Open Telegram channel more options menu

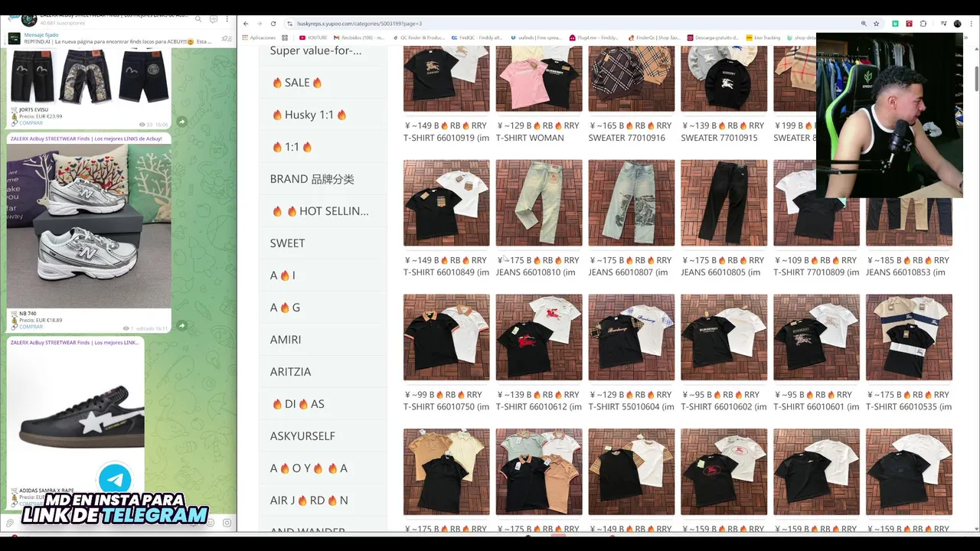[x=227, y=19]
